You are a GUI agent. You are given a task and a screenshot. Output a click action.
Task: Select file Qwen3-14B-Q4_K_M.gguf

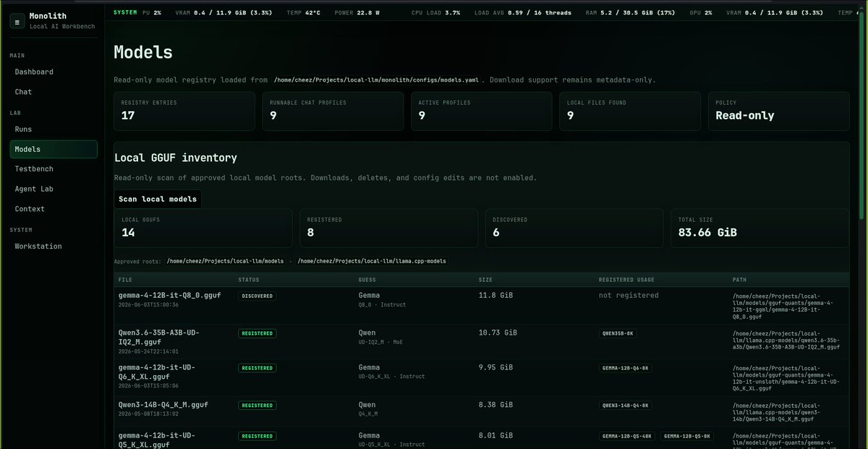[163, 405]
